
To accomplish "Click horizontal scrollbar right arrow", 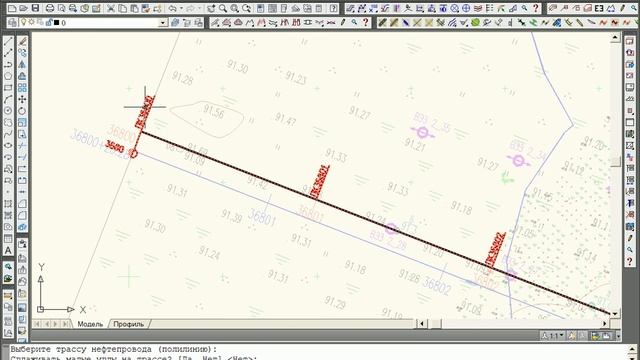I will [x=604, y=324].
